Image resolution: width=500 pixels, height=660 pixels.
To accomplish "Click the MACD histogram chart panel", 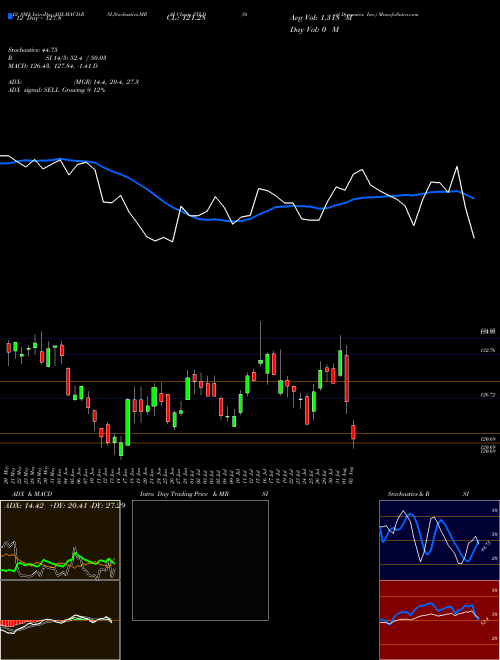I will [x=60, y=620].
